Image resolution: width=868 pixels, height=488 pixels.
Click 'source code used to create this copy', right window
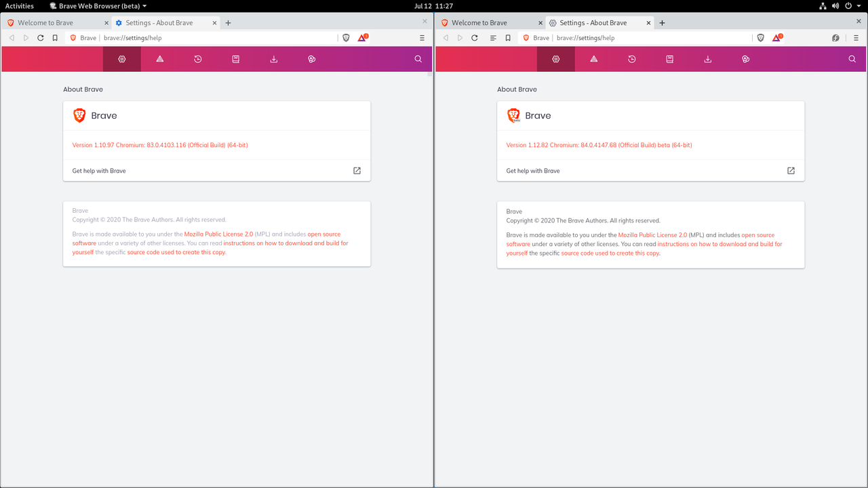click(x=610, y=253)
